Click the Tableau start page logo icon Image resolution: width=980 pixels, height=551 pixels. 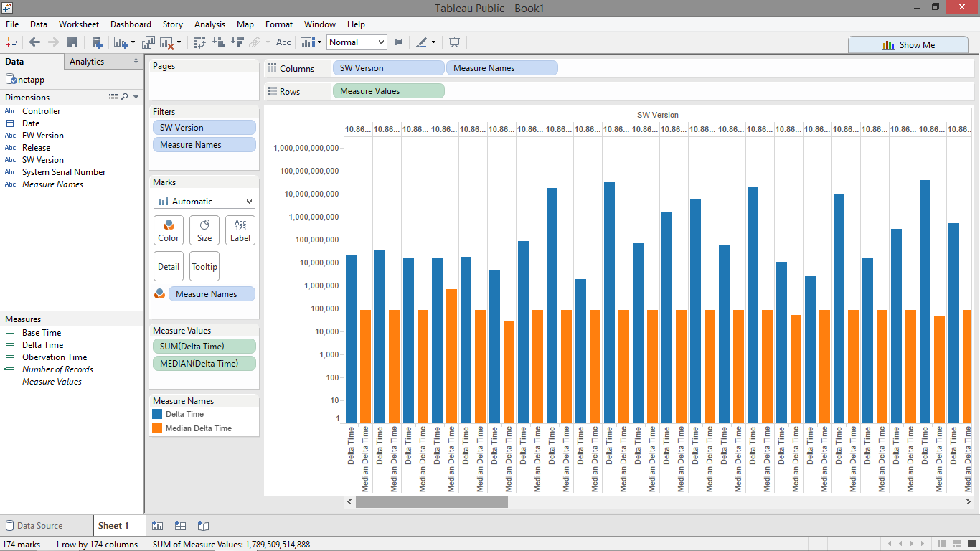pyautogui.click(x=11, y=42)
